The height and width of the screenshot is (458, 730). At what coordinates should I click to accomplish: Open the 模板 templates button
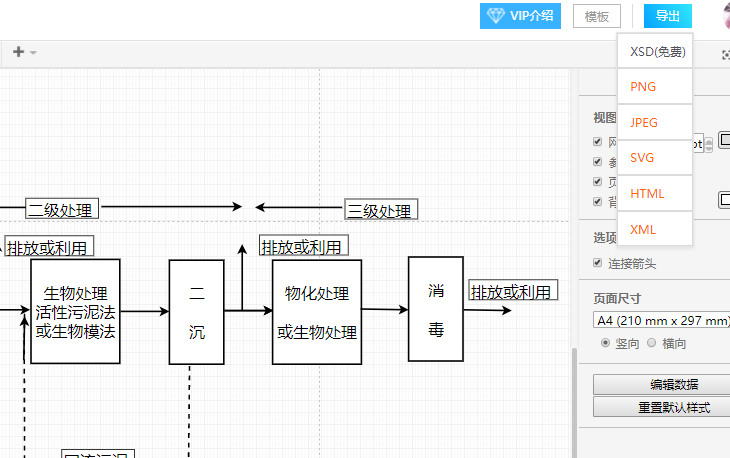(x=596, y=16)
